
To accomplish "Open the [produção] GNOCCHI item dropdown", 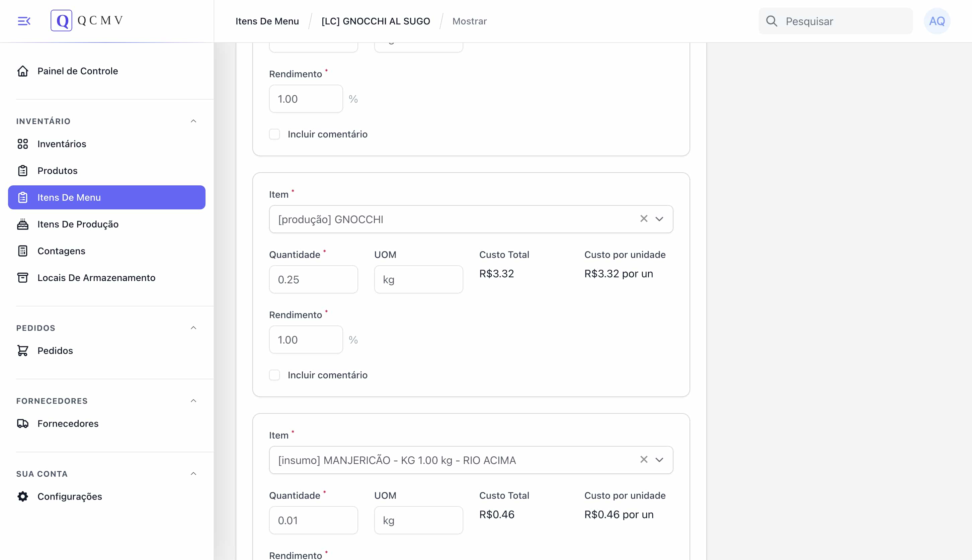I will click(659, 219).
